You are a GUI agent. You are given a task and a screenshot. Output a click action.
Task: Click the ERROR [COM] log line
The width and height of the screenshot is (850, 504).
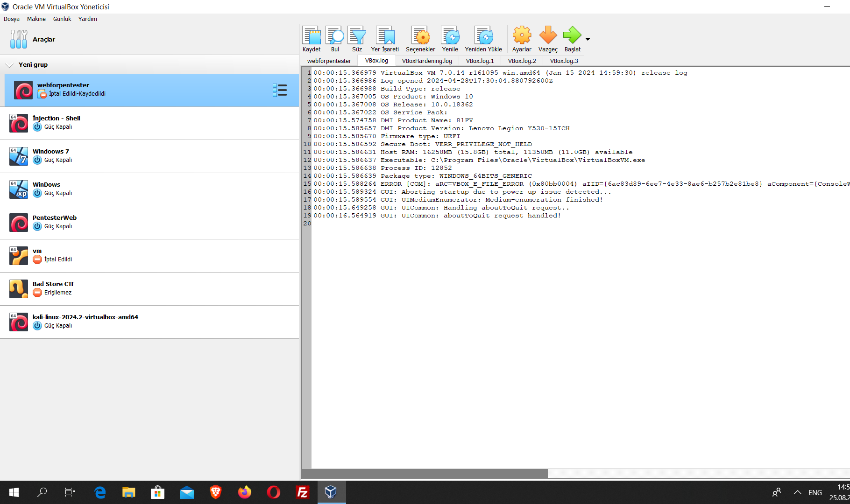tap(581, 184)
